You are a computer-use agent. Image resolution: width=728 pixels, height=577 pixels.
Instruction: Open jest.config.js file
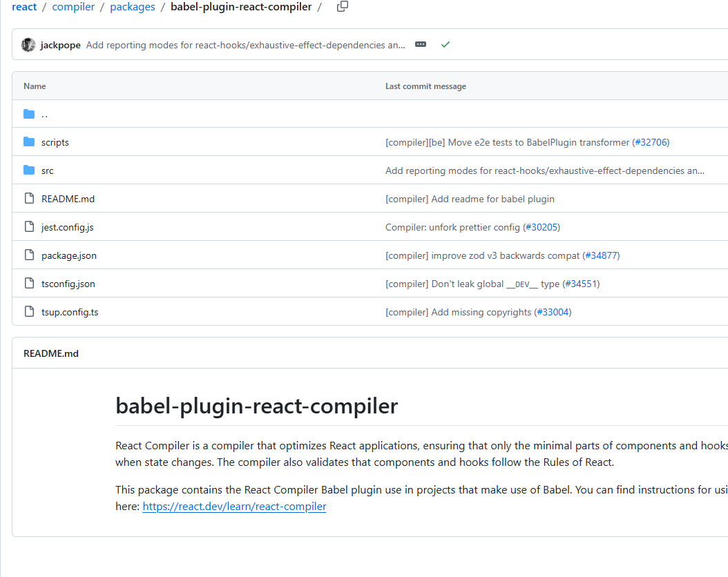tap(67, 227)
